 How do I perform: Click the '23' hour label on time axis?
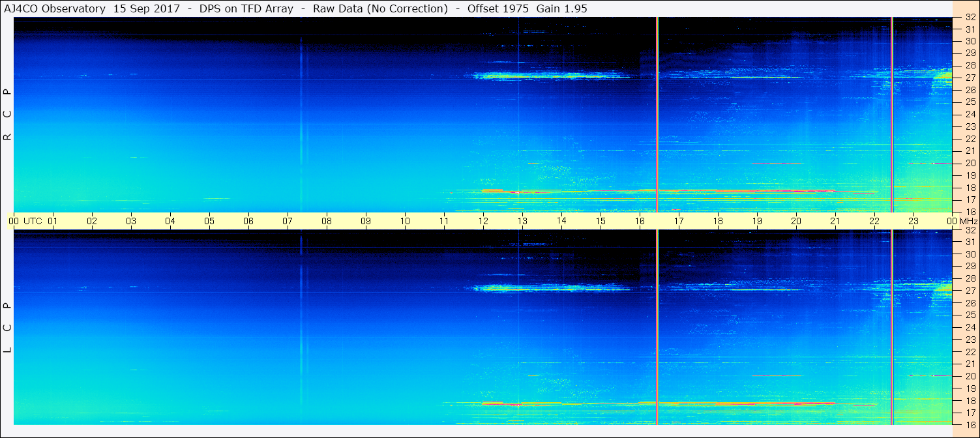click(913, 221)
